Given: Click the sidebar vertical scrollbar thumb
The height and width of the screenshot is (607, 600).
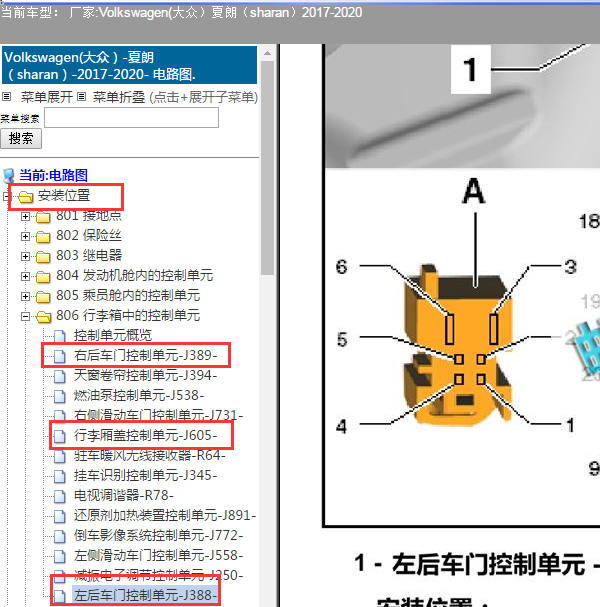Looking at the screenshot, I should 267,167.
